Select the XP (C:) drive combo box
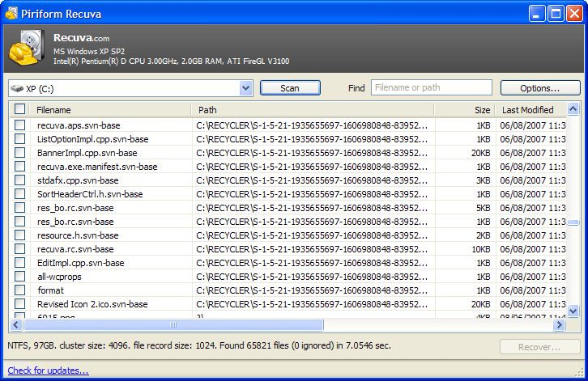This screenshot has height=381, width=588. (x=130, y=88)
